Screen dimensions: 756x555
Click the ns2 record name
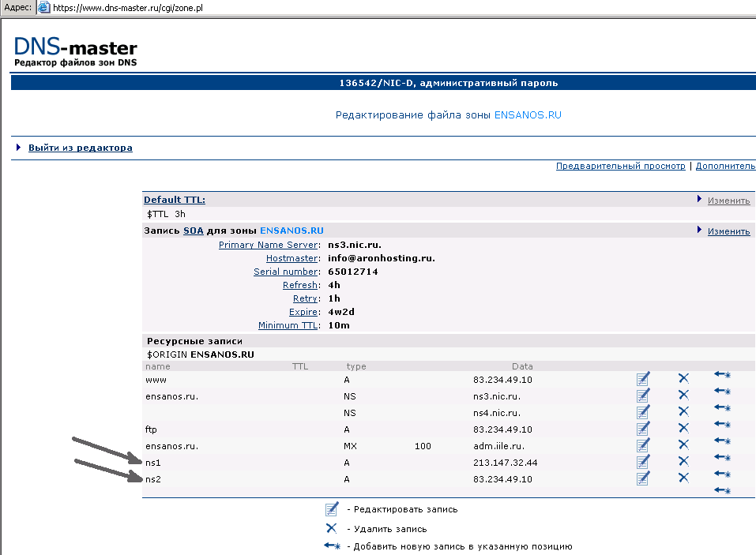[x=152, y=479]
